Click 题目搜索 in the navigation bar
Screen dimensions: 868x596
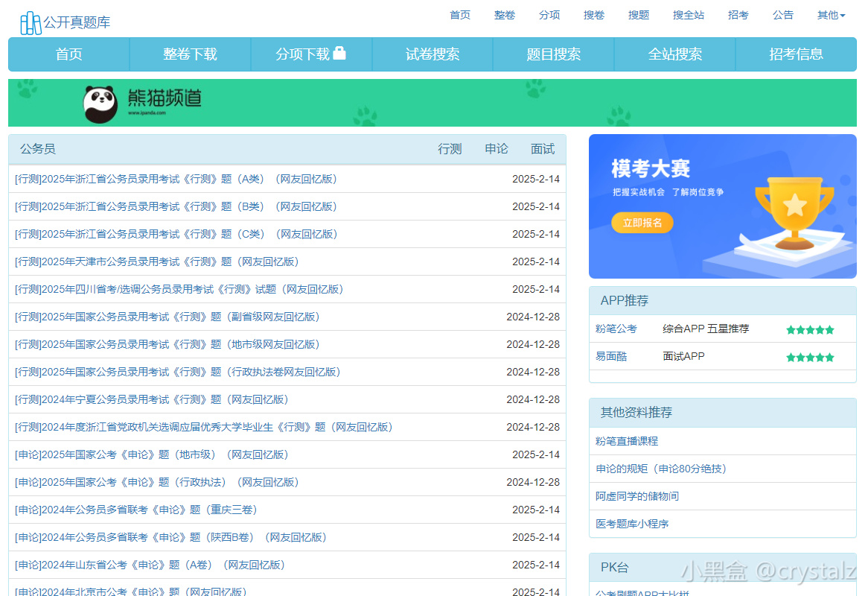(553, 54)
